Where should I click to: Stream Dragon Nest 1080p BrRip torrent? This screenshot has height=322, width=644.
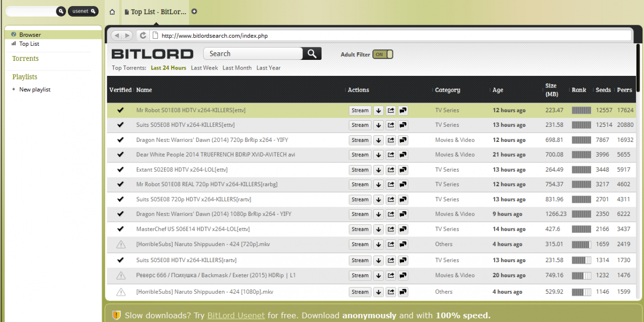point(360,214)
